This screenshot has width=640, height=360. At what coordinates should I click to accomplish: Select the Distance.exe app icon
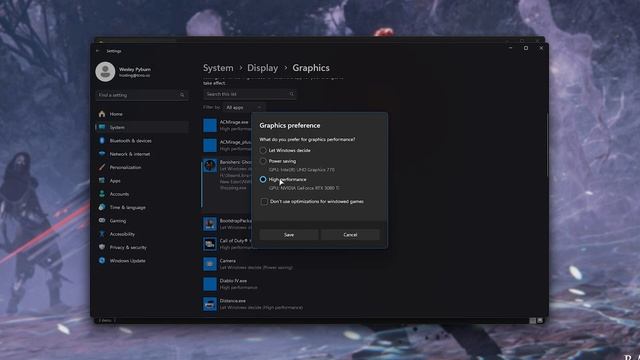(x=210, y=304)
